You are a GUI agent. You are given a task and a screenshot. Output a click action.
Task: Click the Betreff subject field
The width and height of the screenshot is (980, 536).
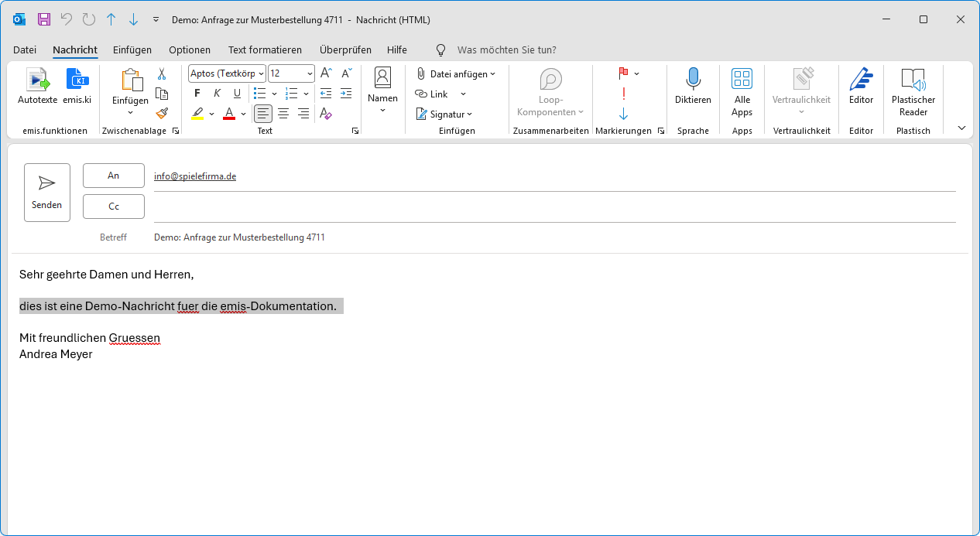click(x=555, y=237)
